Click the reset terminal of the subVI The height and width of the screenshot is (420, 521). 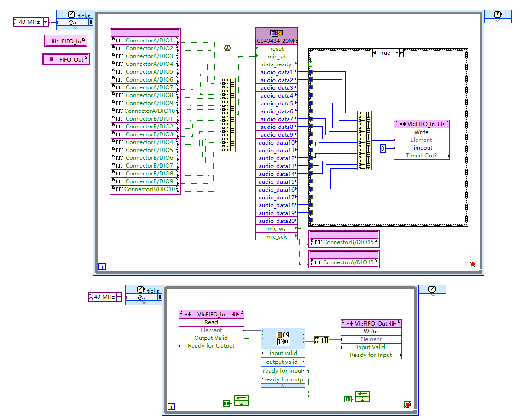(x=277, y=48)
